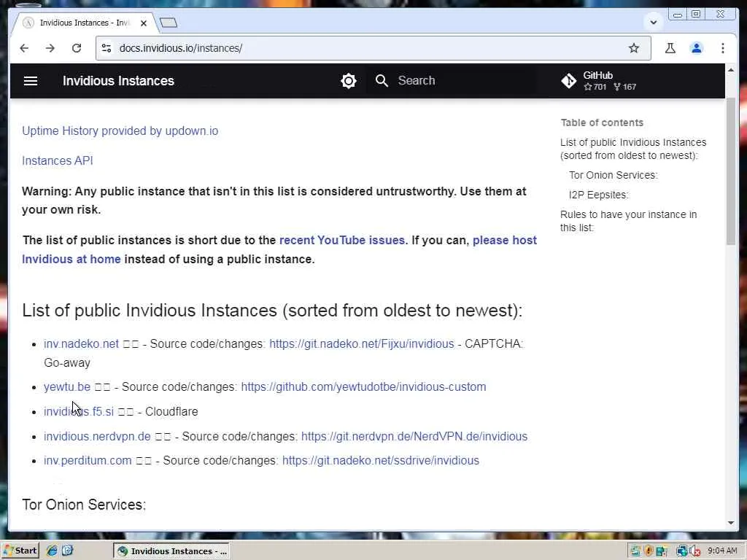The height and width of the screenshot is (560, 747).
Task: Reload the page with refresh icon
Action: click(76, 48)
